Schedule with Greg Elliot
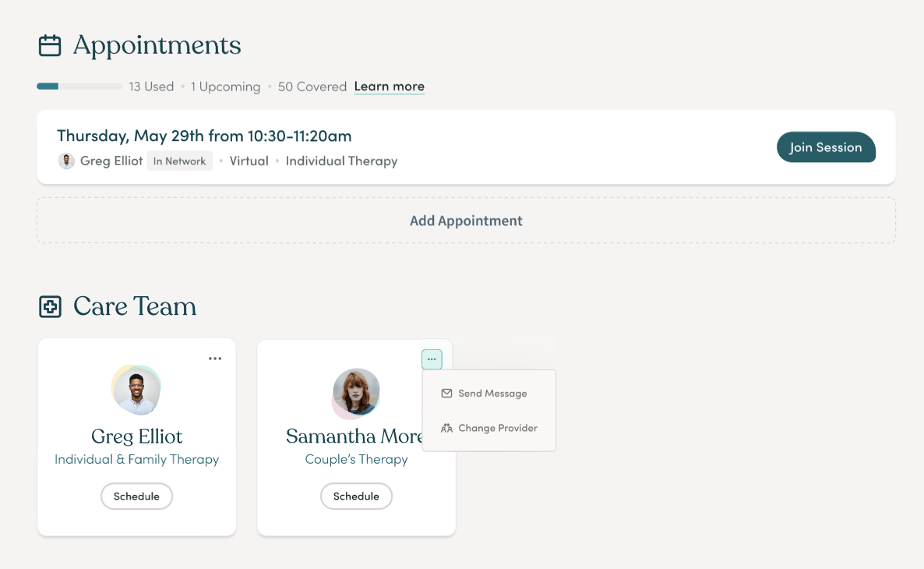This screenshot has width=924, height=569. 136,497
